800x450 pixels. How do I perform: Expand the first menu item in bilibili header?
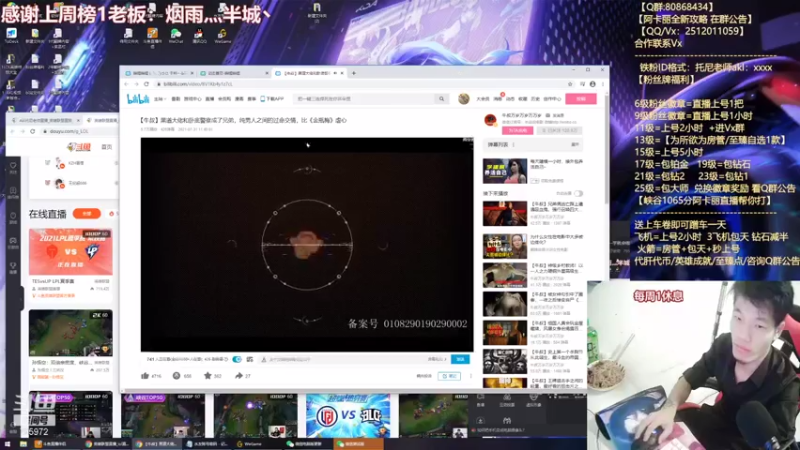(160, 99)
